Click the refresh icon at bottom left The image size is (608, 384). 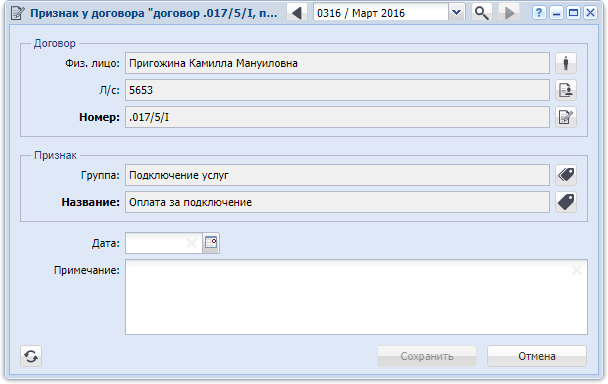(x=31, y=356)
